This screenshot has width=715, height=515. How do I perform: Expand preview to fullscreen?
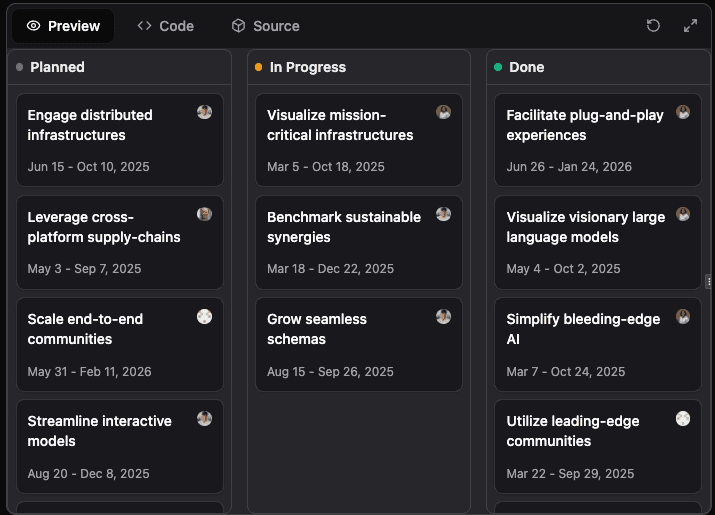click(x=690, y=26)
